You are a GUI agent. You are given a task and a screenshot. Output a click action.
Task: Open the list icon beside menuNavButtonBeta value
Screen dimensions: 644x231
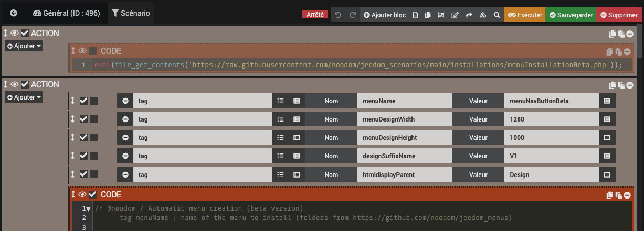click(607, 101)
